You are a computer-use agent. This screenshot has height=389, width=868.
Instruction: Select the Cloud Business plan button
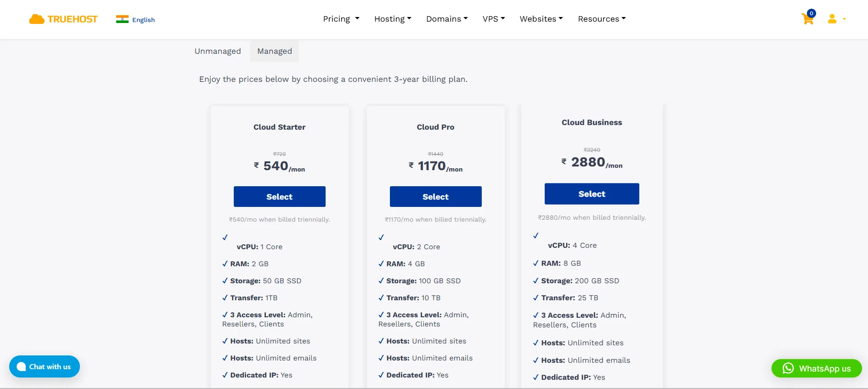(x=592, y=194)
